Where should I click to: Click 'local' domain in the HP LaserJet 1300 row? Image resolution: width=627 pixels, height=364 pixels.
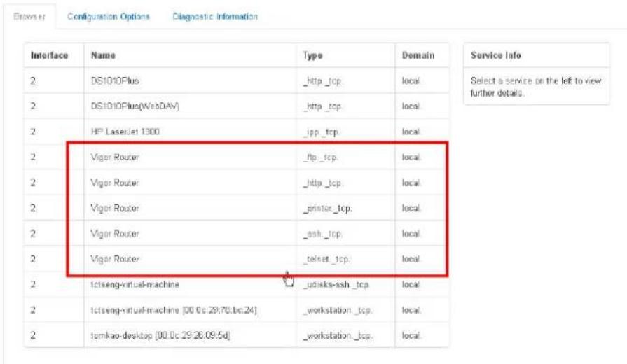pyautogui.click(x=411, y=132)
